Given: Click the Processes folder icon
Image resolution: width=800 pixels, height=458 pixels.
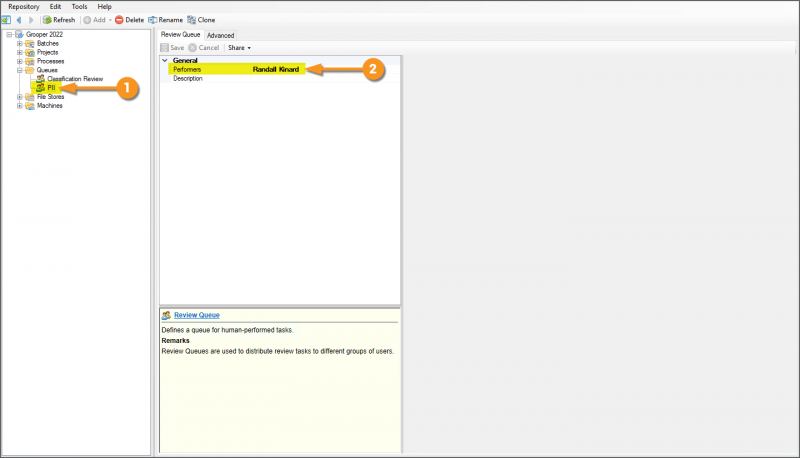Looking at the screenshot, I should (30, 61).
